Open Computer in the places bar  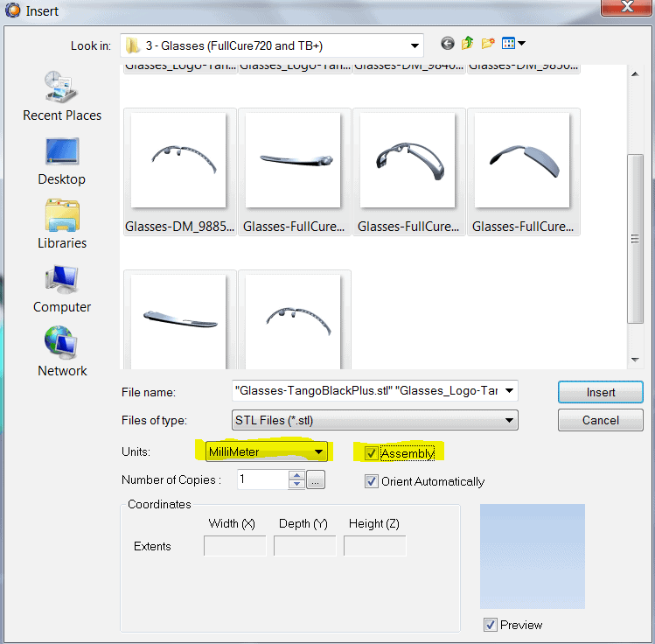[x=62, y=289]
